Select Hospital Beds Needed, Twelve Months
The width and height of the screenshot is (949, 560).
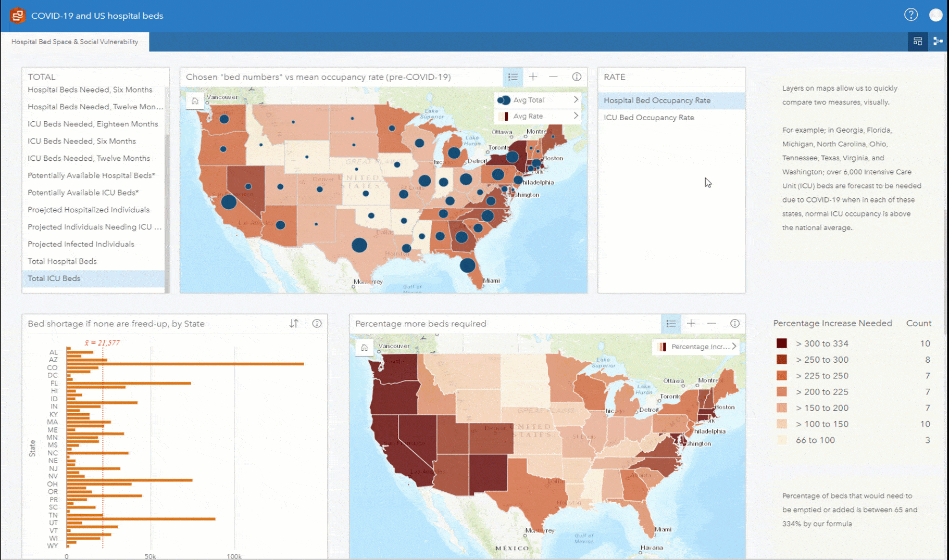point(93,107)
